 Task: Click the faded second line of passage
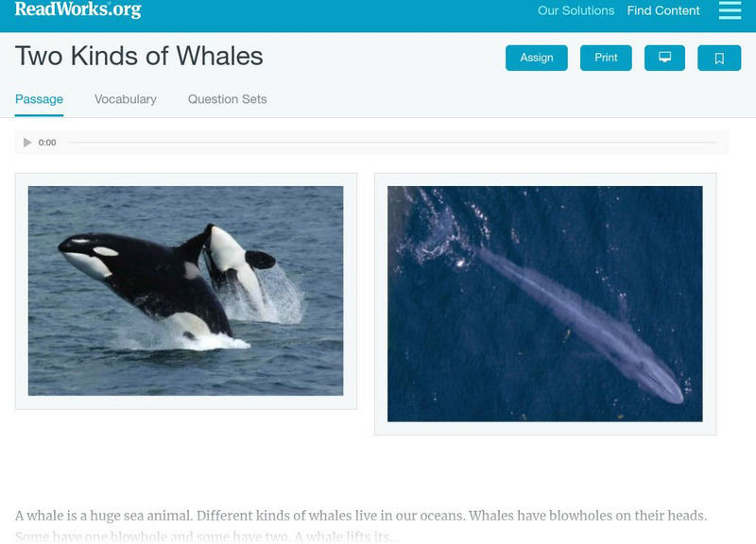pyautogui.click(x=207, y=536)
